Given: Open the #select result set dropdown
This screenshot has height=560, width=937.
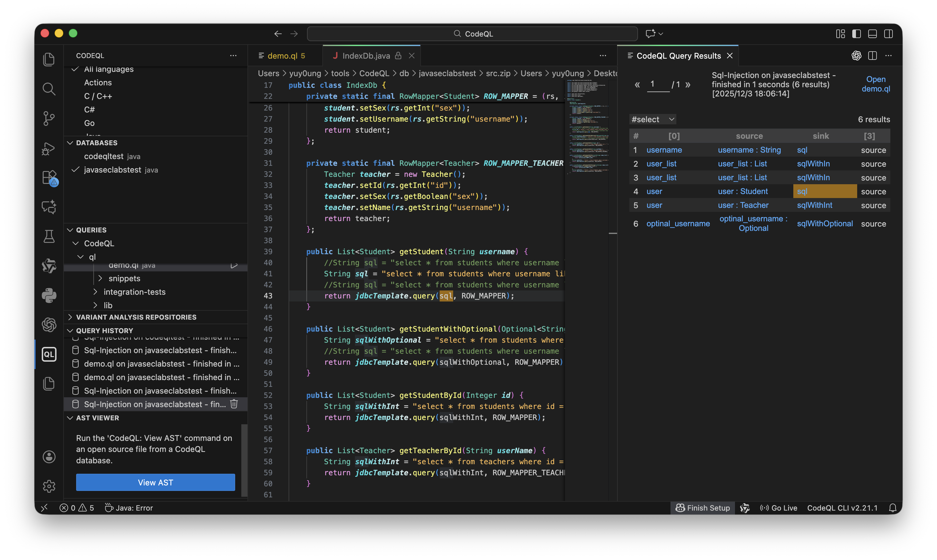Looking at the screenshot, I should [x=652, y=119].
